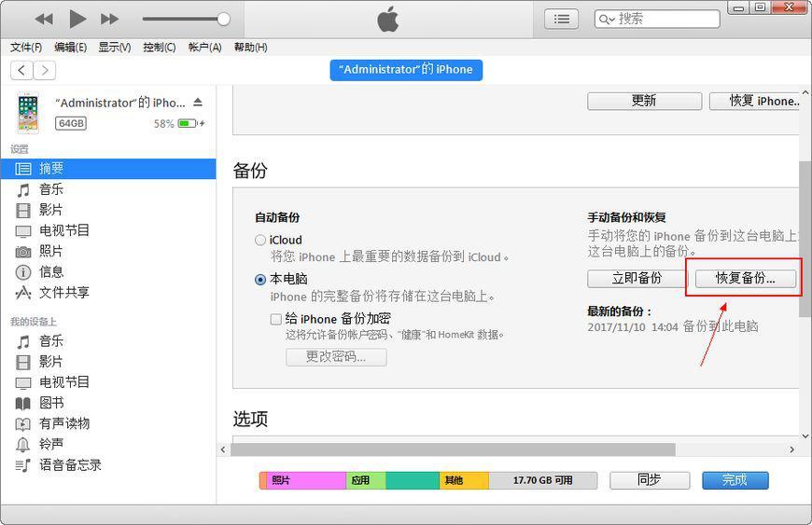Viewport: 812px width, 525px height.
Task: Select the 本电脑 backup radio button
Action: (260, 280)
